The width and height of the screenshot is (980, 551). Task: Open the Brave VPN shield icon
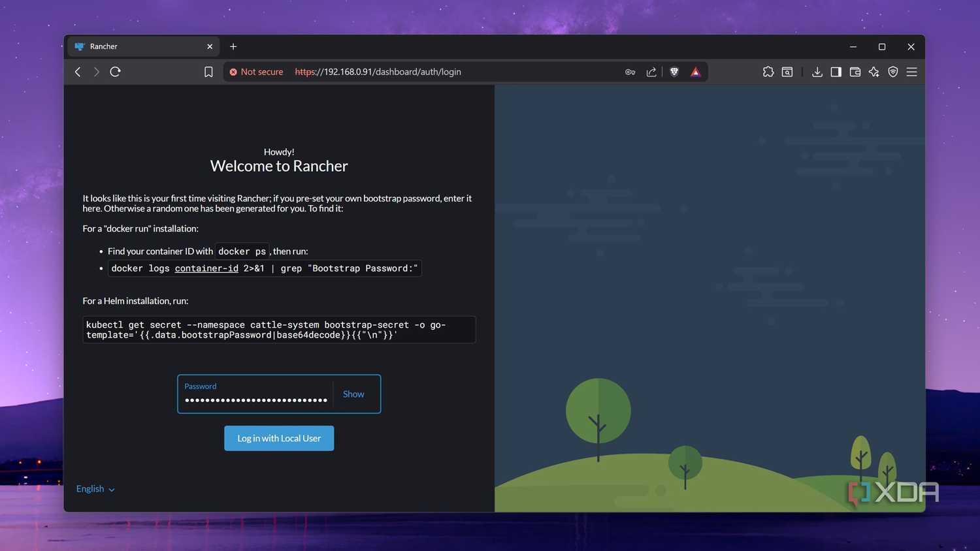[x=892, y=72]
